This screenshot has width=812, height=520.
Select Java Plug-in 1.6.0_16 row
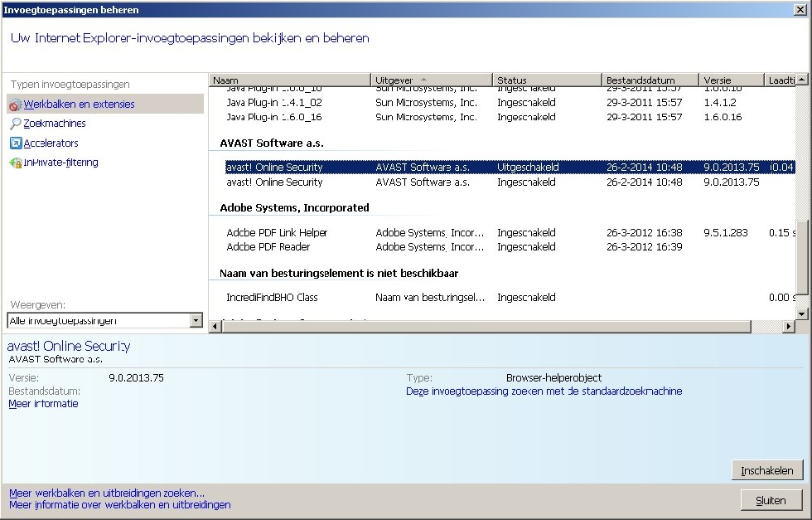click(510, 117)
